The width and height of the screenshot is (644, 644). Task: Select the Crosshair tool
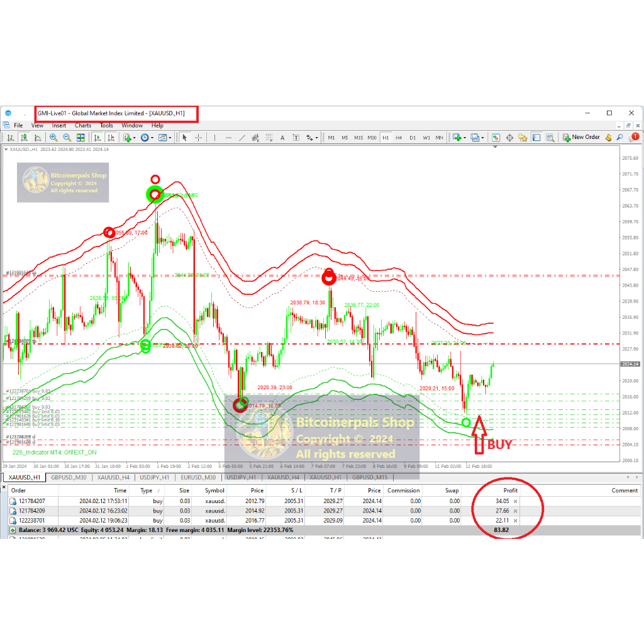point(199,137)
